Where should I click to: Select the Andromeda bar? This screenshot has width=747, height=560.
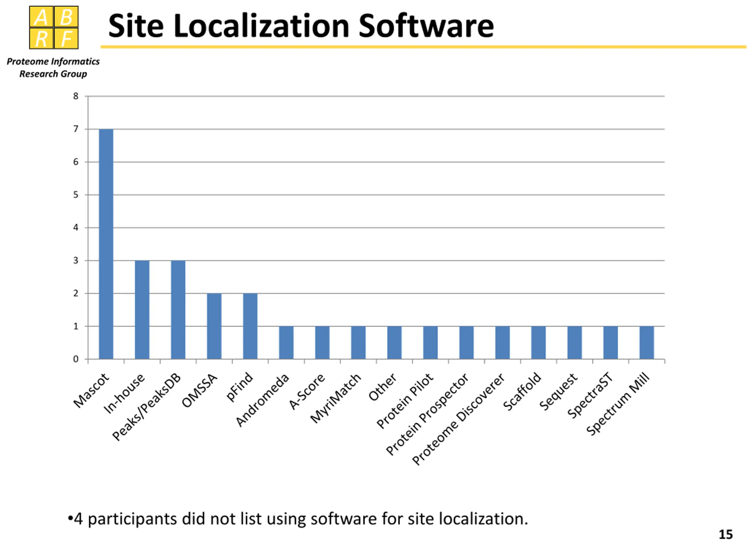click(x=286, y=343)
